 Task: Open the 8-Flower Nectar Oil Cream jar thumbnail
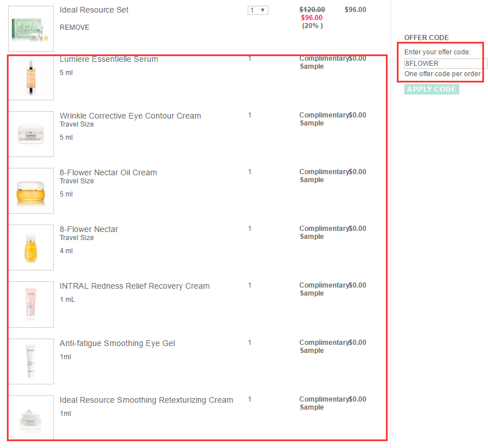coord(31,191)
